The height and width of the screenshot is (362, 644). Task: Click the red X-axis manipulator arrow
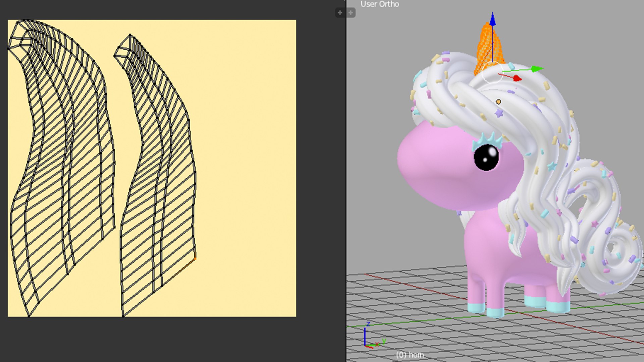pos(518,78)
